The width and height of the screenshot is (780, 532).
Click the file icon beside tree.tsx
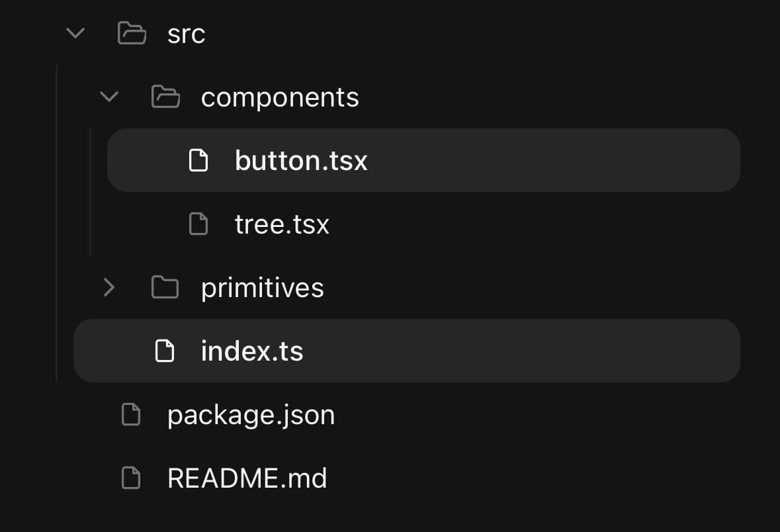click(x=198, y=224)
